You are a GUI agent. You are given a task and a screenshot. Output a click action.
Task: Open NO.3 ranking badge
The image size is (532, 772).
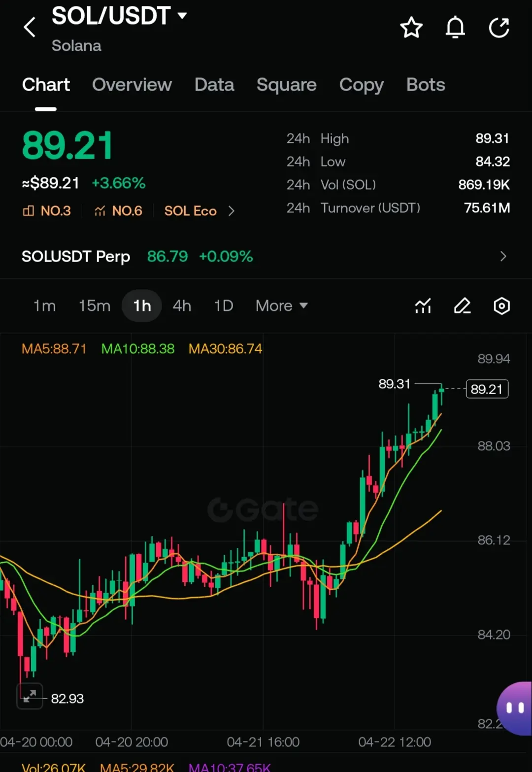pyautogui.click(x=47, y=211)
